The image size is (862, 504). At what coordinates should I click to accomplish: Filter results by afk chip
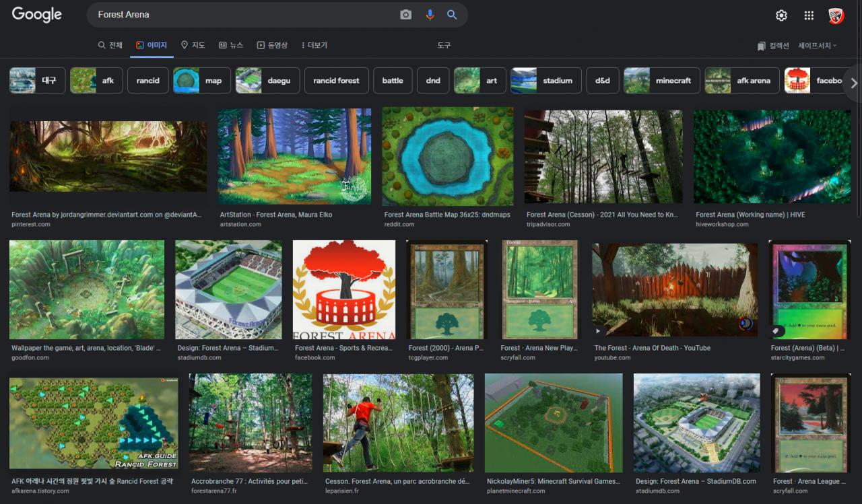pyautogui.click(x=96, y=80)
